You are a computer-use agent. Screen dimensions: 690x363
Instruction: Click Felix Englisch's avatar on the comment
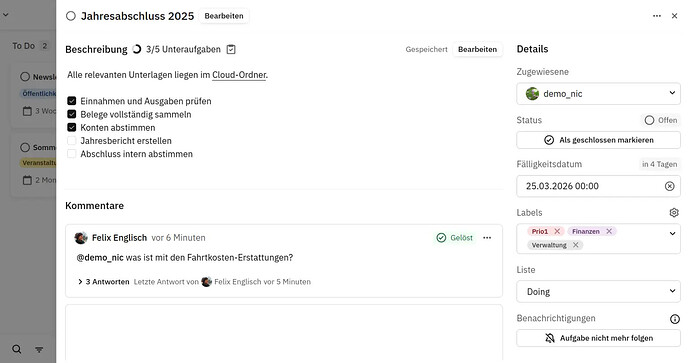tap(81, 238)
